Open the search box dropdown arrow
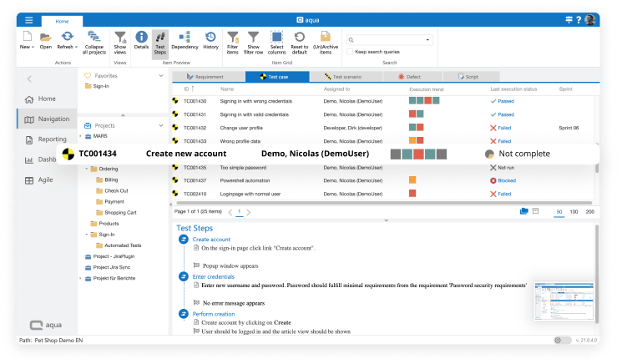The image size is (627, 364). tap(427, 40)
